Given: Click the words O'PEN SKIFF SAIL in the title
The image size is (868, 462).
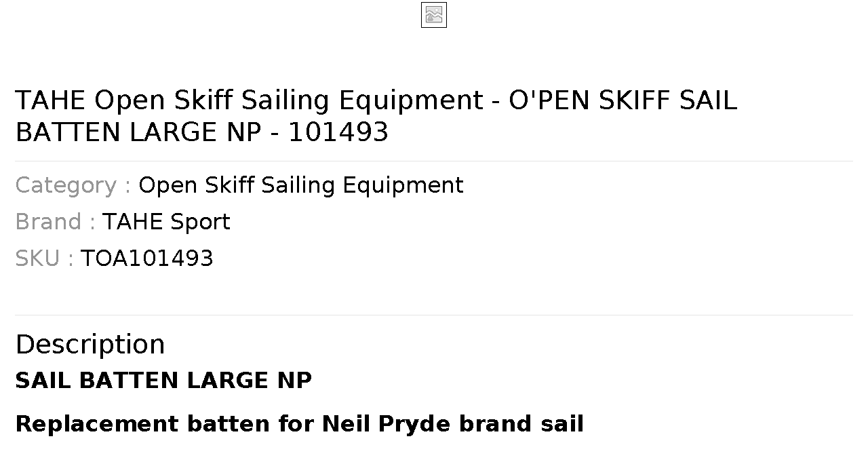Looking at the screenshot, I should (x=623, y=100).
